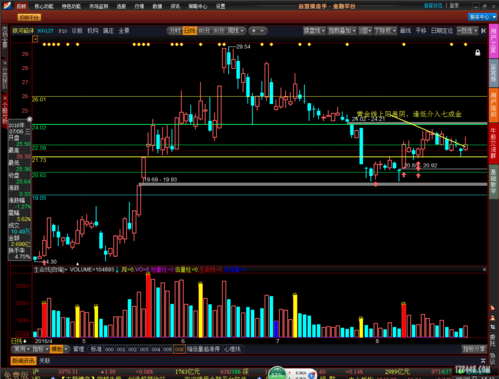Switch chart to 分时 view
Viewport: 499px width, 379px height.
tap(175, 31)
